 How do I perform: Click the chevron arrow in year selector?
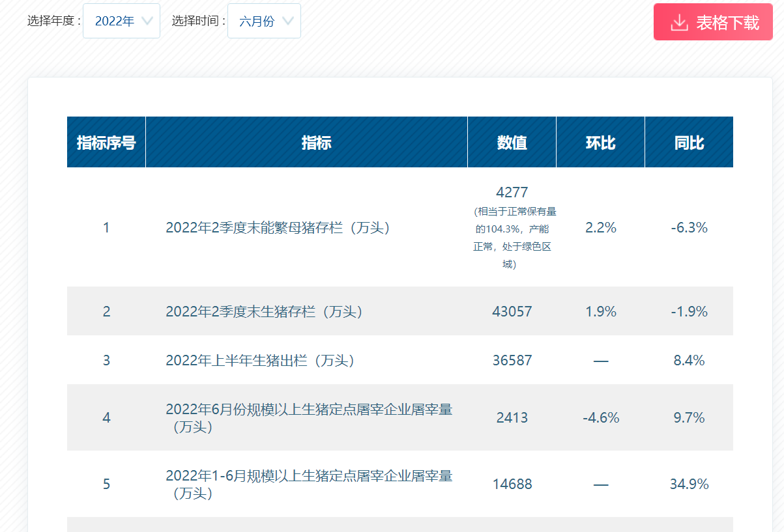(147, 21)
